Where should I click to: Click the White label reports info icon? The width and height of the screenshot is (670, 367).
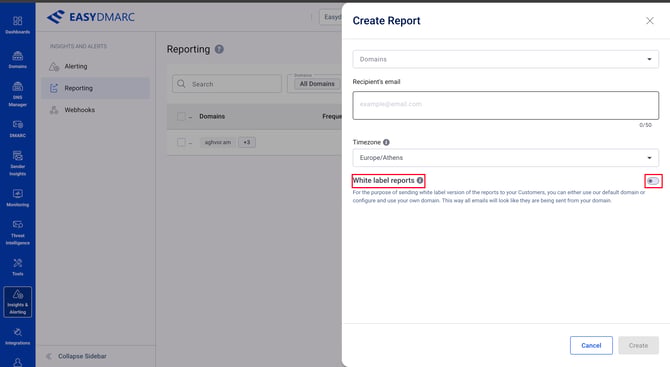click(x=420, y=180)
